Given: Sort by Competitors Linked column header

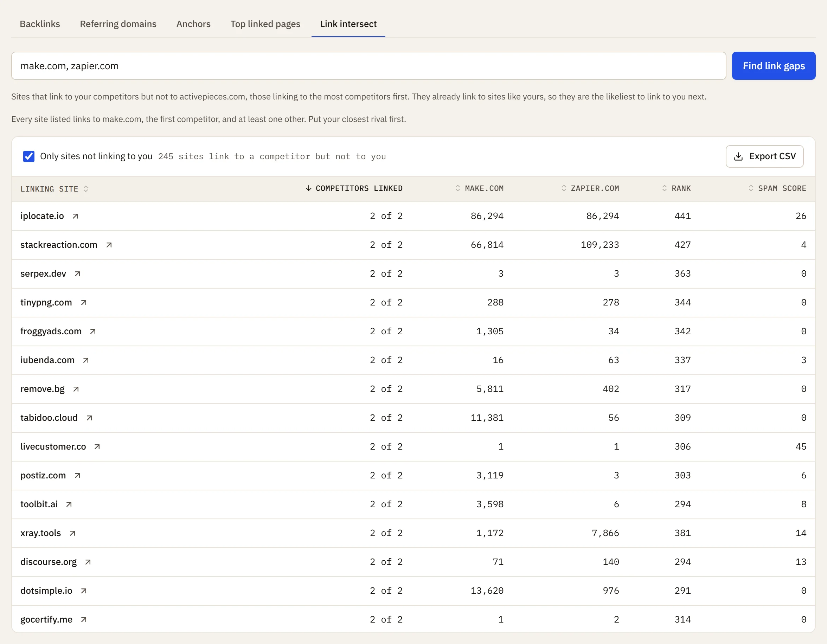Looking at the screenshot, I should [354, 188].
